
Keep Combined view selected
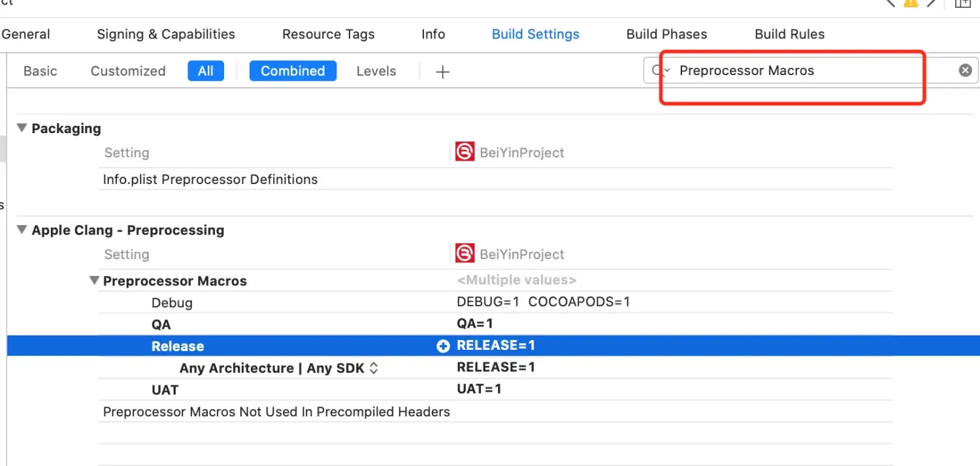pyautogui.click(x=293, y=70)
